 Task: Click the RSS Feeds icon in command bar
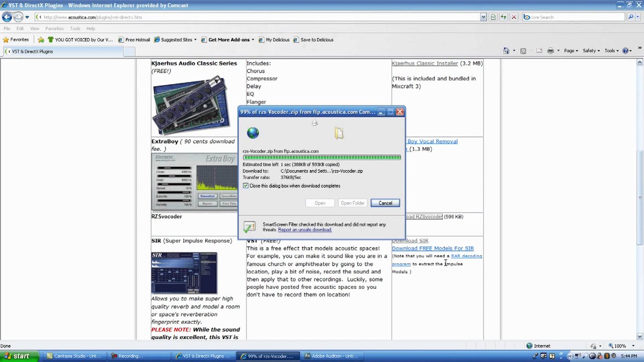point(523,51)
